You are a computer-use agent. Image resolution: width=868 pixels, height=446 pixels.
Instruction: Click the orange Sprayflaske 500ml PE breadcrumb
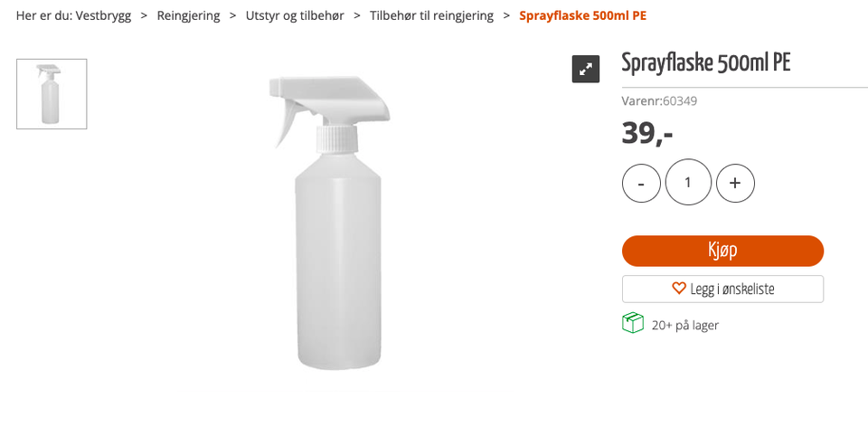click(x=582, y=16)
